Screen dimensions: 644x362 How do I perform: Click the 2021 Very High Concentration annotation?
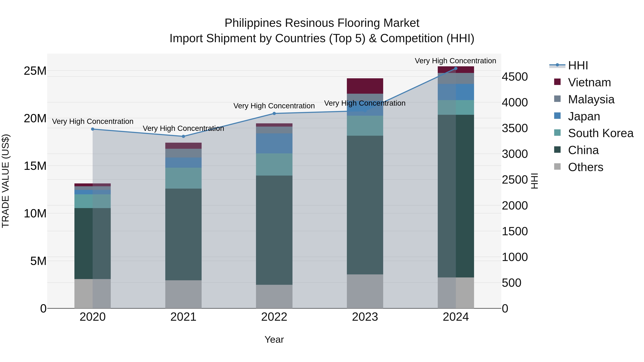pyautogui.click(x=183, y=128)
